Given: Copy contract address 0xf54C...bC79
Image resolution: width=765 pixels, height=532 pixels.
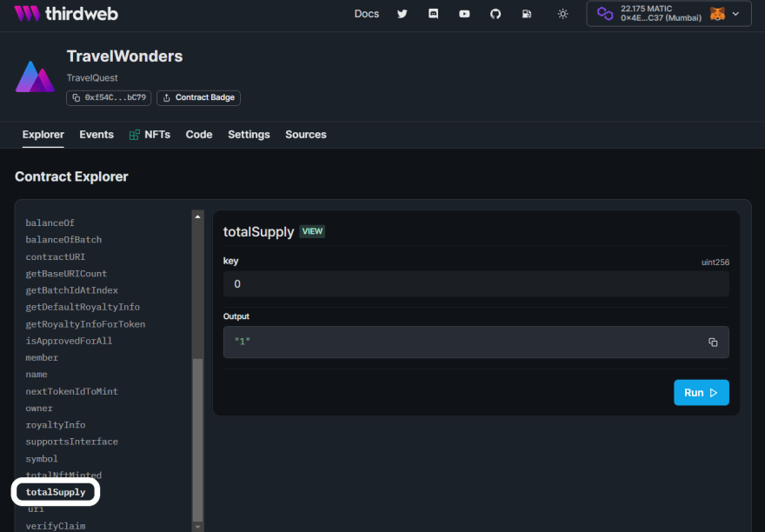Looking at the screenshot, I should [x=108, y=97].
